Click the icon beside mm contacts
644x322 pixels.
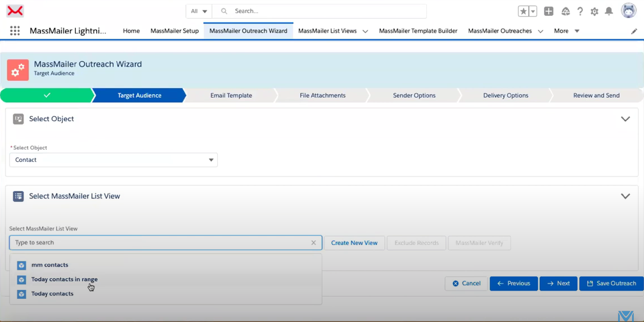21,265
